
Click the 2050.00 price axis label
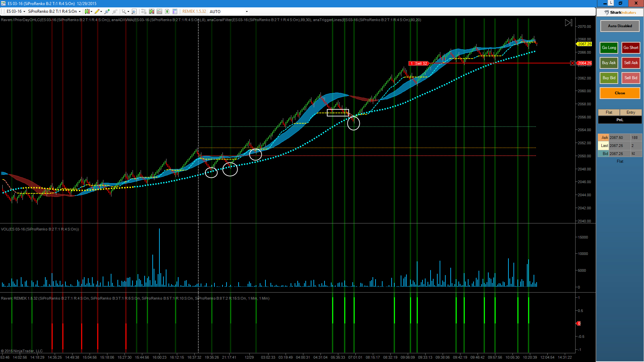[584, 156]
